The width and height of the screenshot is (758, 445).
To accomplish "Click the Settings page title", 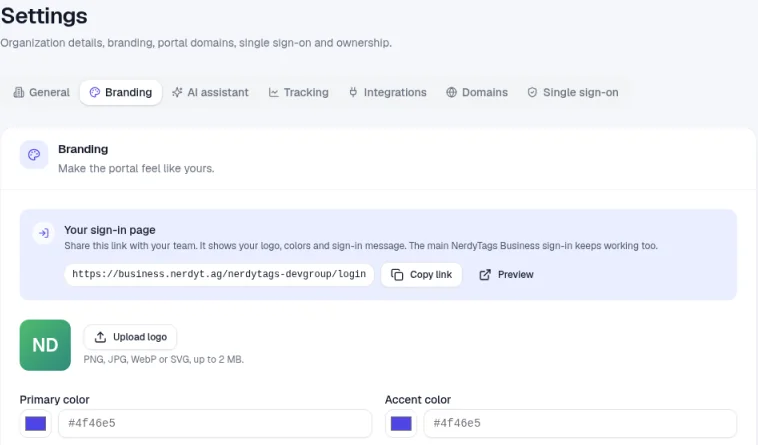I will click(x=44, y=15).
